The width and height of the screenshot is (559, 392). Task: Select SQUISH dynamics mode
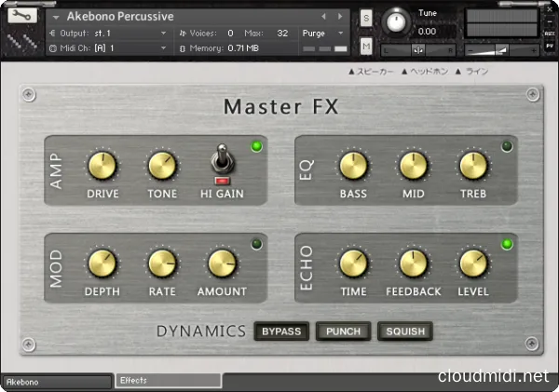click(x=405, y=331)
